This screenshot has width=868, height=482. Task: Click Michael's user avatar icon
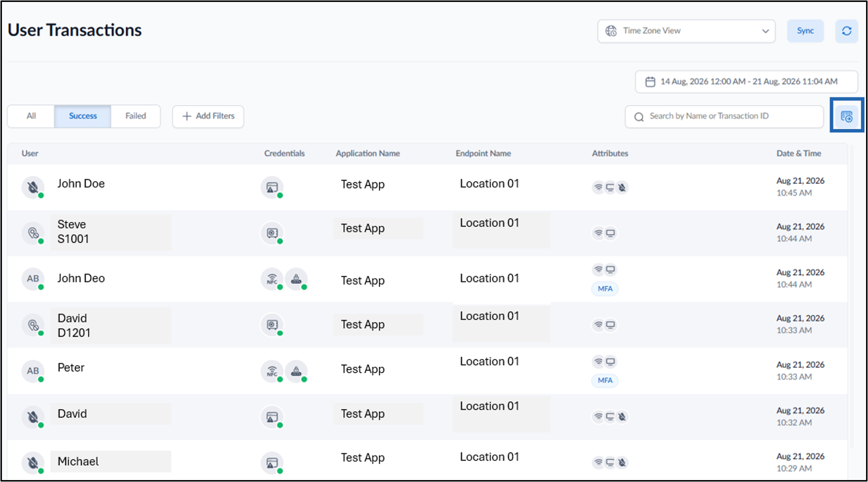[x=33, y=463]
